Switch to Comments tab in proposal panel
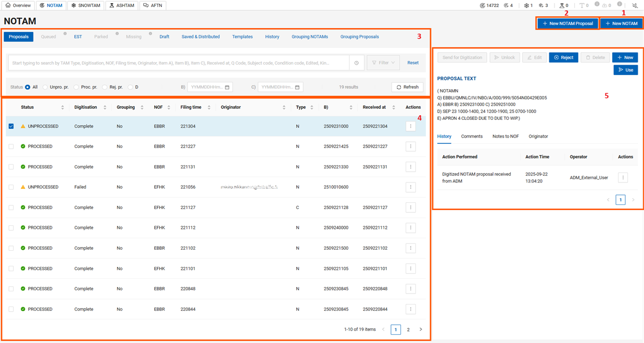Screen dimensions: 644x343 [x=472, y=137]
